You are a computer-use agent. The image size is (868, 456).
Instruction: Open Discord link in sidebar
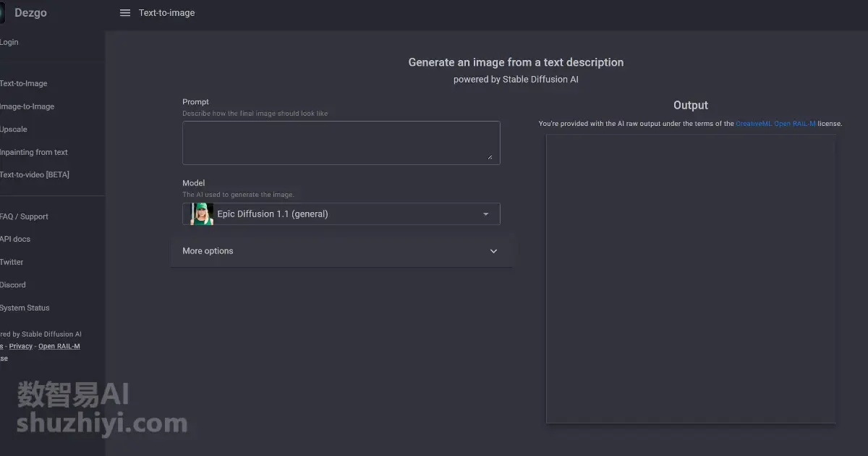point(13,284)
